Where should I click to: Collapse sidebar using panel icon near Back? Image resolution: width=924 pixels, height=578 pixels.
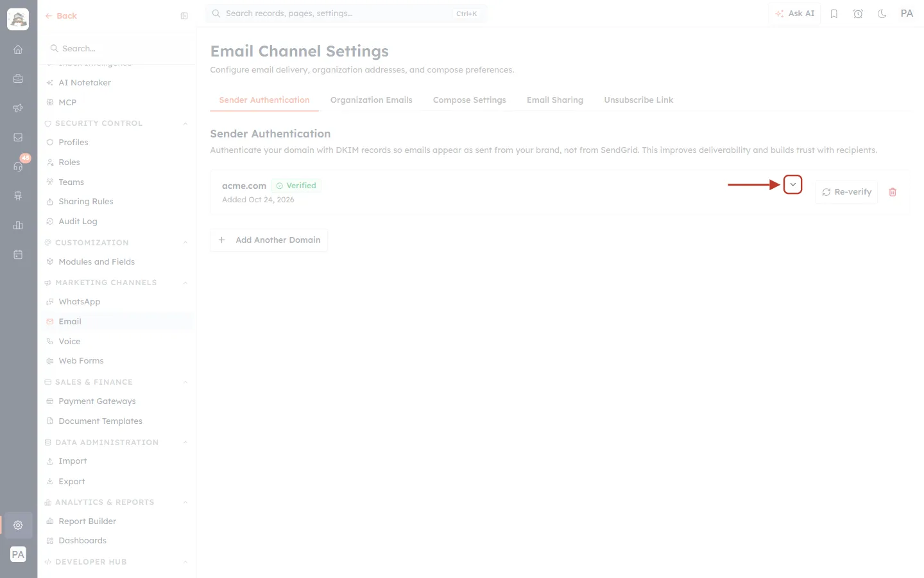[184, 16]
